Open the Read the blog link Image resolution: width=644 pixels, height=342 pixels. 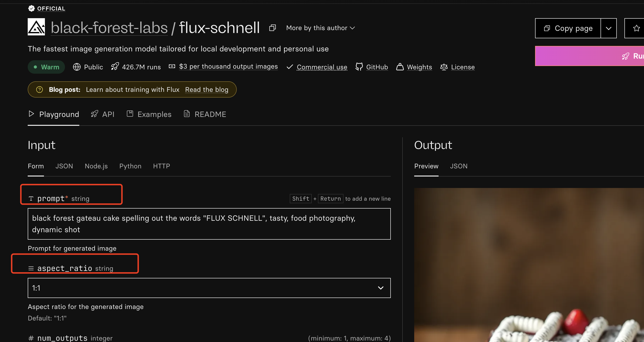click(207, 89)
